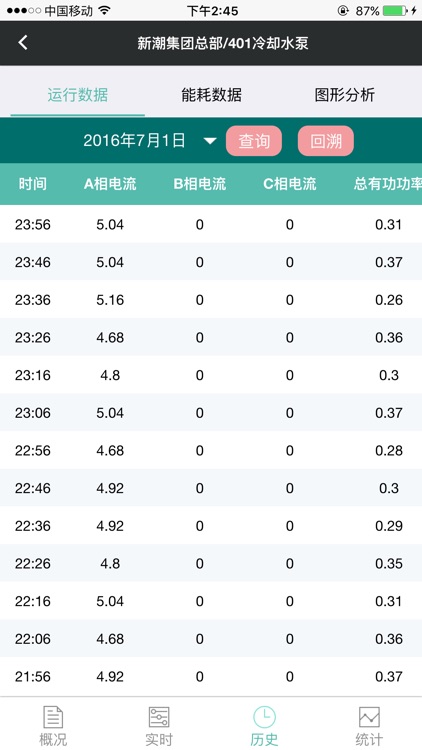Click the 回溯 button
Image resolution: width=422 pixels, height=750 pixels.
[326, 141]
